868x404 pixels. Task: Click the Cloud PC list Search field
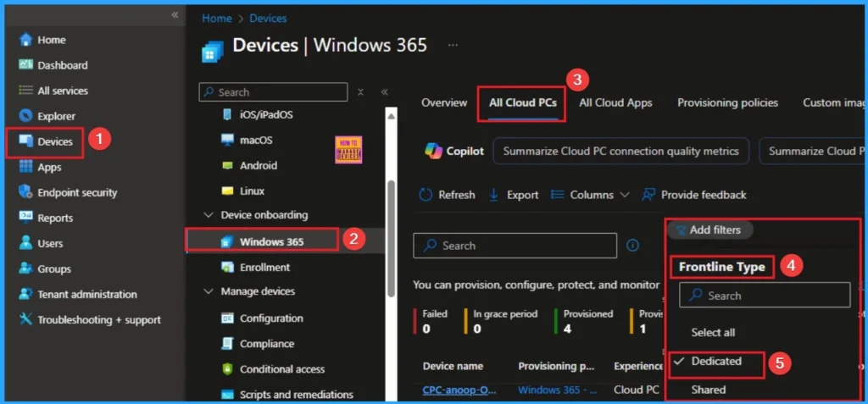pyautogui.click(x=515, y=245)
